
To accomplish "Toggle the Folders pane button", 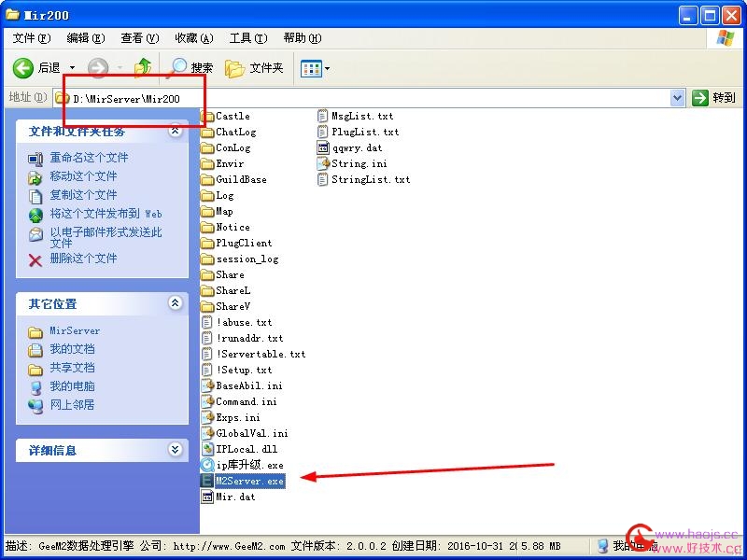I will coord(254,68).
